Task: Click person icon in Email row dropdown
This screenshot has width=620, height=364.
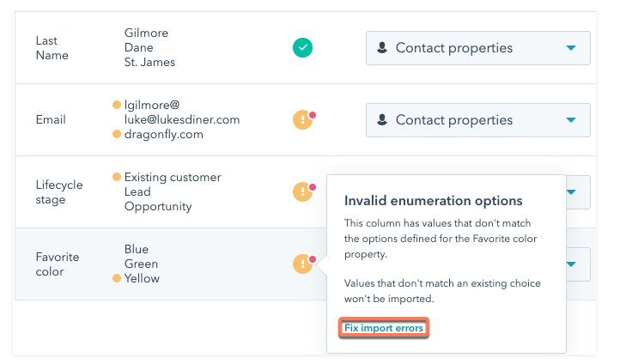Action: pos(382,119)
